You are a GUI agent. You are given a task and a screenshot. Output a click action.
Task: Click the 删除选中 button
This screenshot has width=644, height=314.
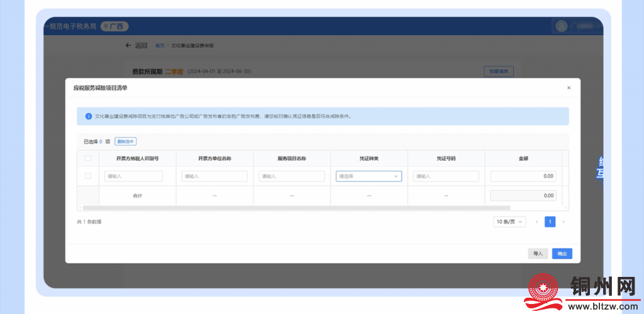click(125, 141)
